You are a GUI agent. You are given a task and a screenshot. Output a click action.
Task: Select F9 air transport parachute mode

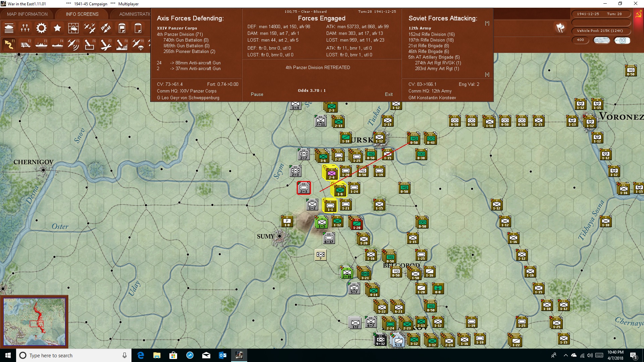pos(138,44)
